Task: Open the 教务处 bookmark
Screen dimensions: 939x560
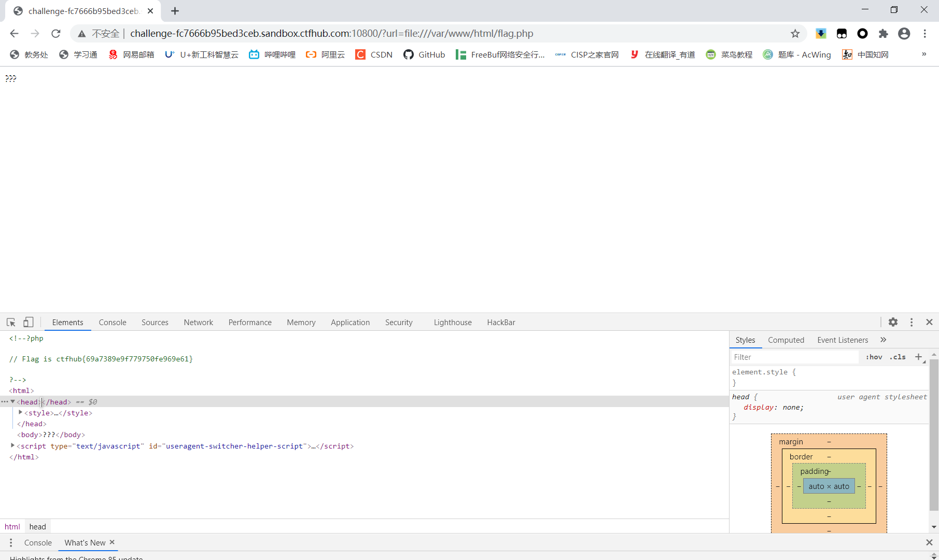Action: pyautogui.click(x=29, y=54)
